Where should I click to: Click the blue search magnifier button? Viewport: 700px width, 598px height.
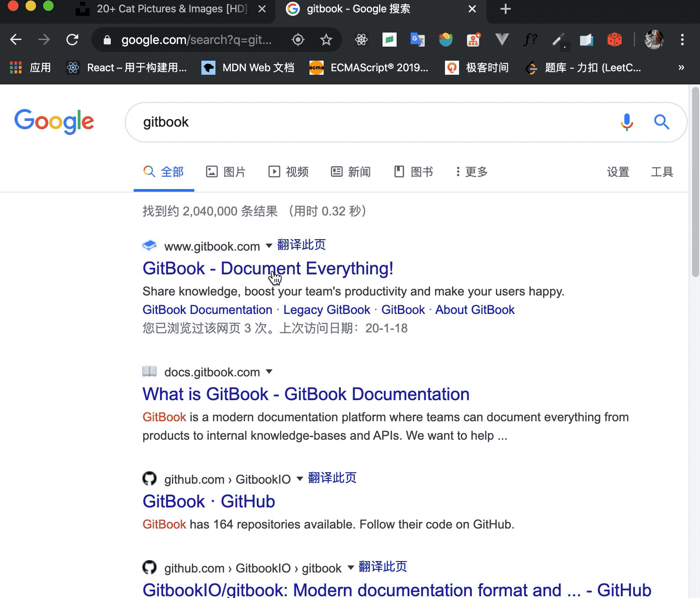coord(661,122)
